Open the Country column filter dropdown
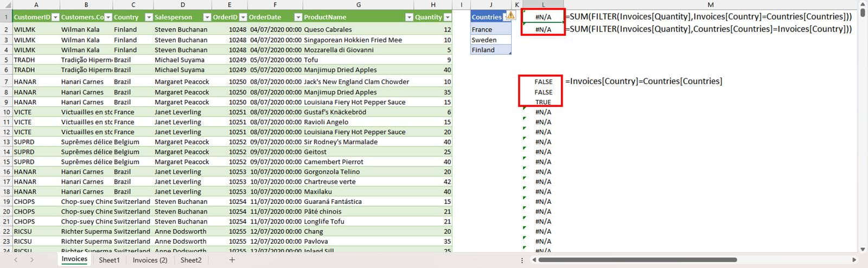Image resolution: width=868 pixels, height=268 pixels. pyautogui.click(x=149, y=17)
